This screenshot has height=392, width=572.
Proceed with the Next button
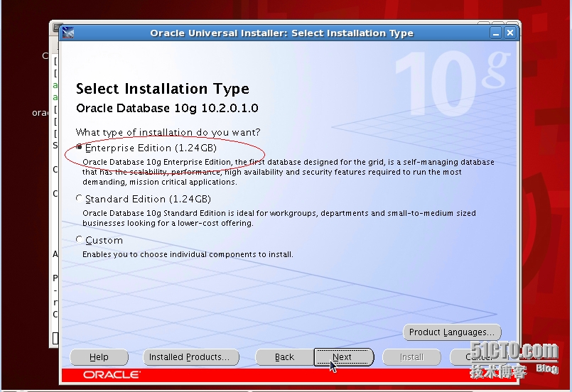344,357
